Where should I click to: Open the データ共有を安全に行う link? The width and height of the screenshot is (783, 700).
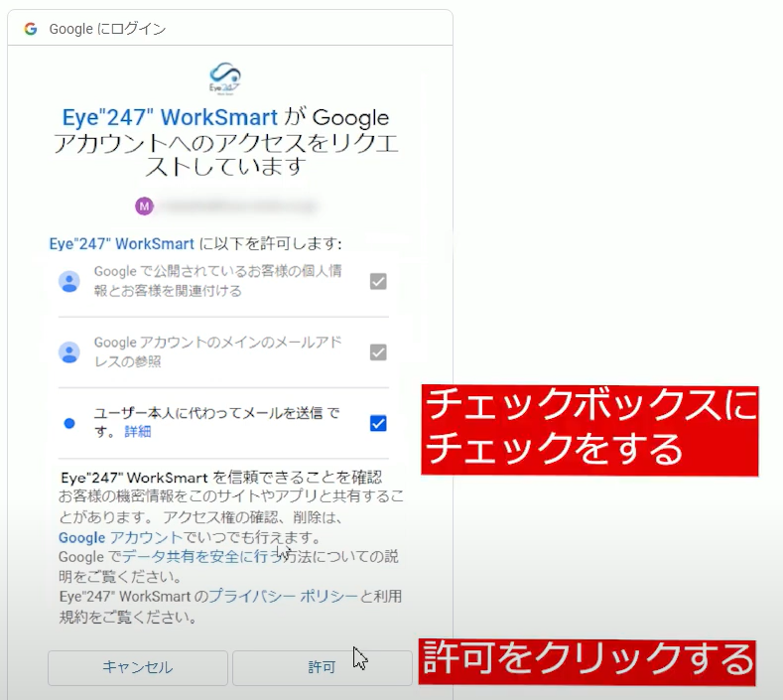click(x=202, y=556)
